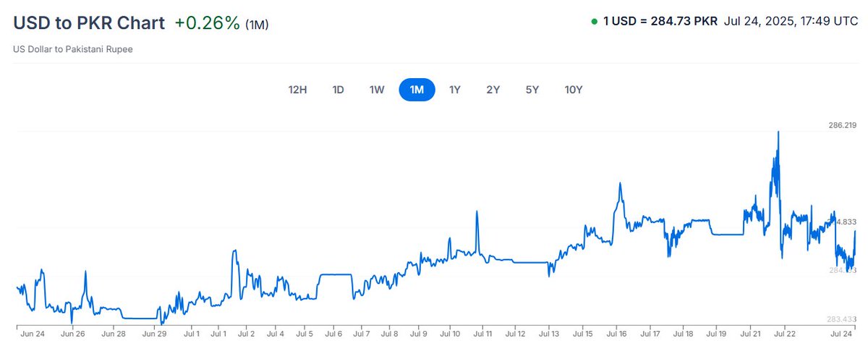Image resolution: width=868 pixels, height=341 pixels.
Task: Click the 286.219 y-axis maximum label
Action: click(x=842, y=125)
